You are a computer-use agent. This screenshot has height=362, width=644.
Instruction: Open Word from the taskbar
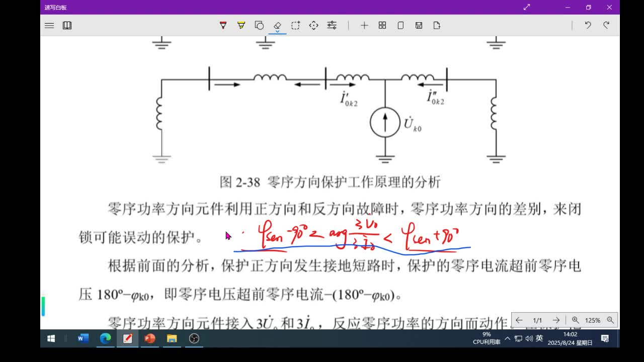[x=83, y=338]
